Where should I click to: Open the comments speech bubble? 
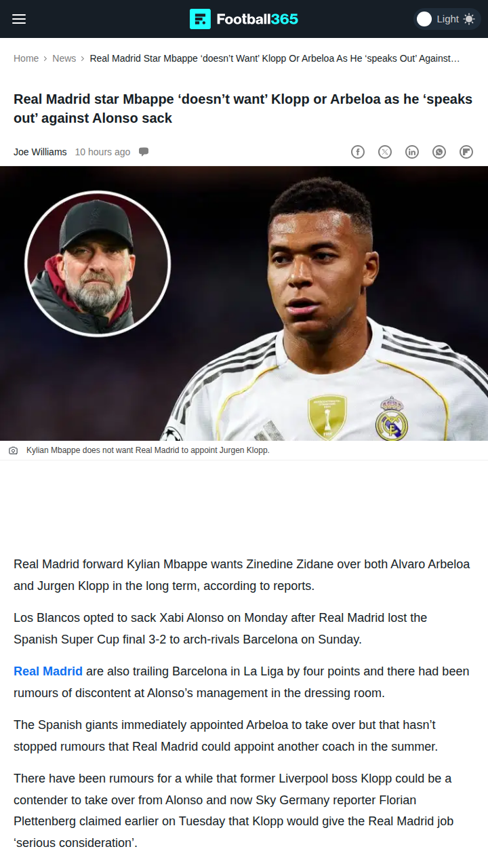tap(144, 152)
